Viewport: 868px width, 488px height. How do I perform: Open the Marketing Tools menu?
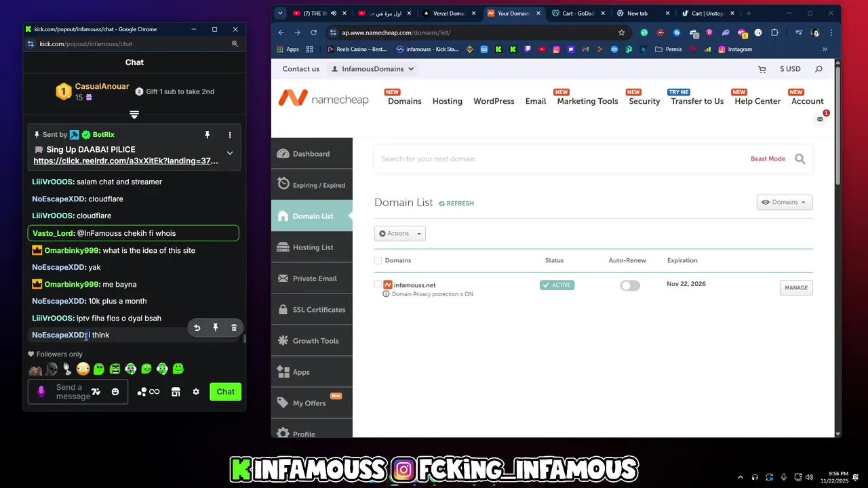click(587, 101)
